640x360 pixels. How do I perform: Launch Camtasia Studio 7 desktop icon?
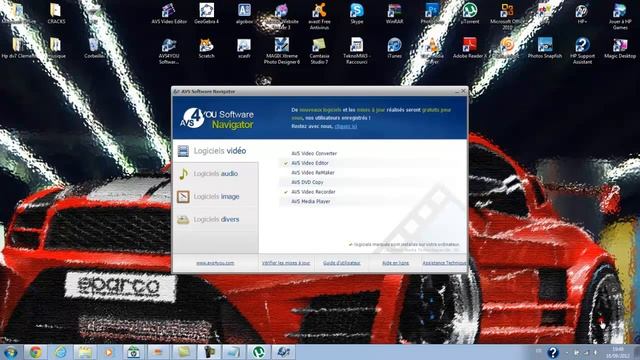(x=319, y=51)
